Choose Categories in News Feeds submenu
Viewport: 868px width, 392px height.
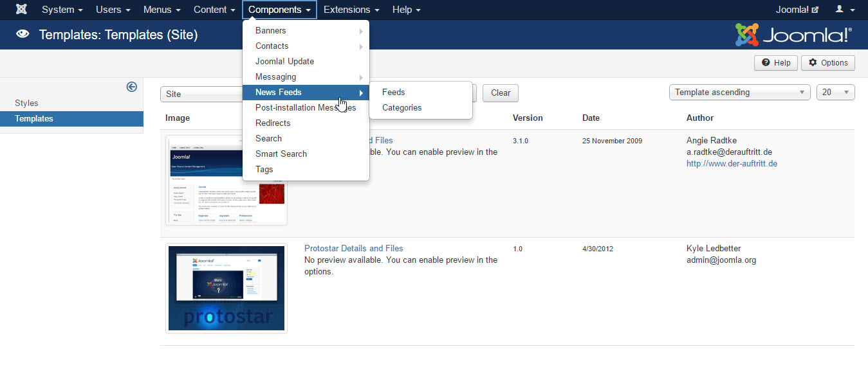tap(402, 108)
